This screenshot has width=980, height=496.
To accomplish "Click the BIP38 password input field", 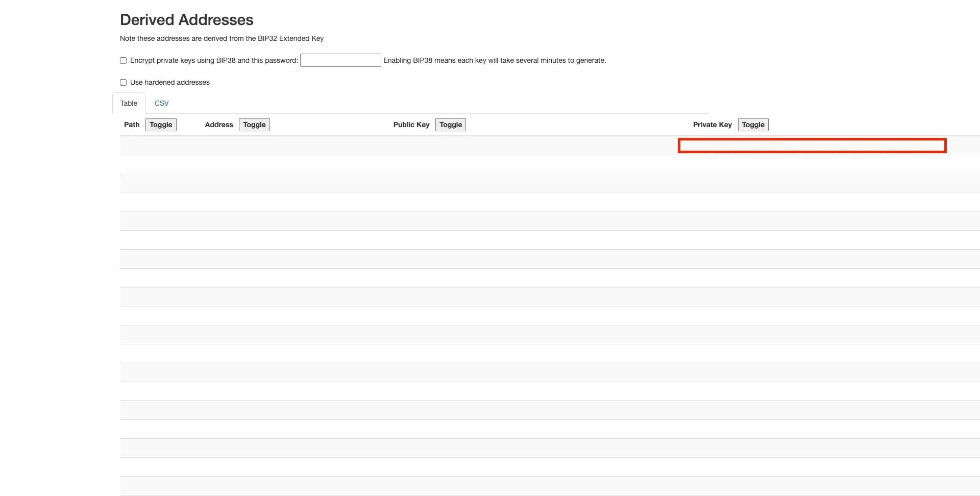I will (x=340, y=60).
